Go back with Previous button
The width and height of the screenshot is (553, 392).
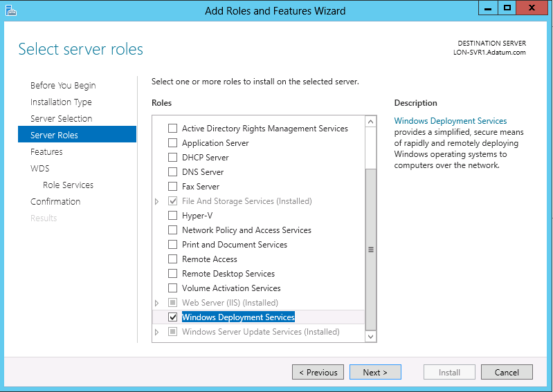pos(318,373)
